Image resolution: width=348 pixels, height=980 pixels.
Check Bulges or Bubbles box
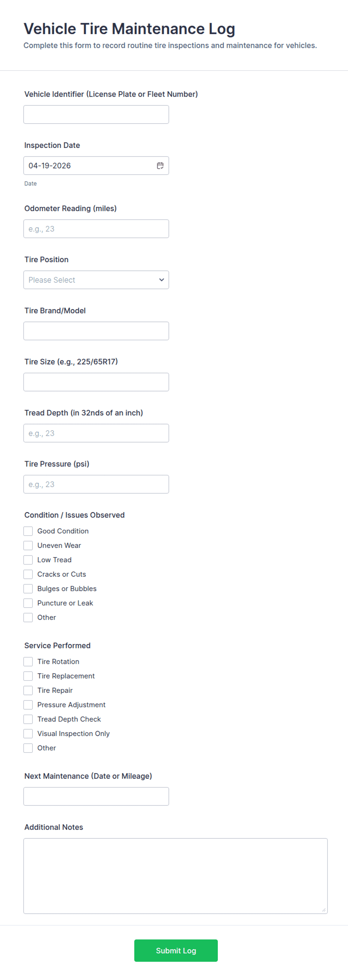pos(28,589)
